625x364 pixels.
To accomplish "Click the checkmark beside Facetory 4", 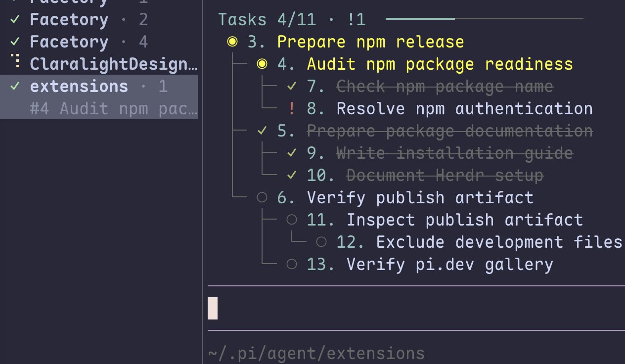I will pos(15,42).
